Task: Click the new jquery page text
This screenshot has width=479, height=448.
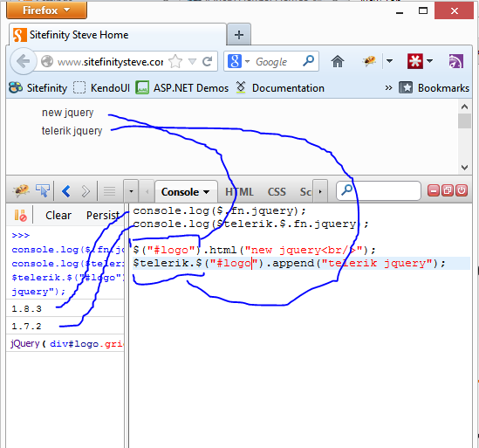Action: [67, 113]
